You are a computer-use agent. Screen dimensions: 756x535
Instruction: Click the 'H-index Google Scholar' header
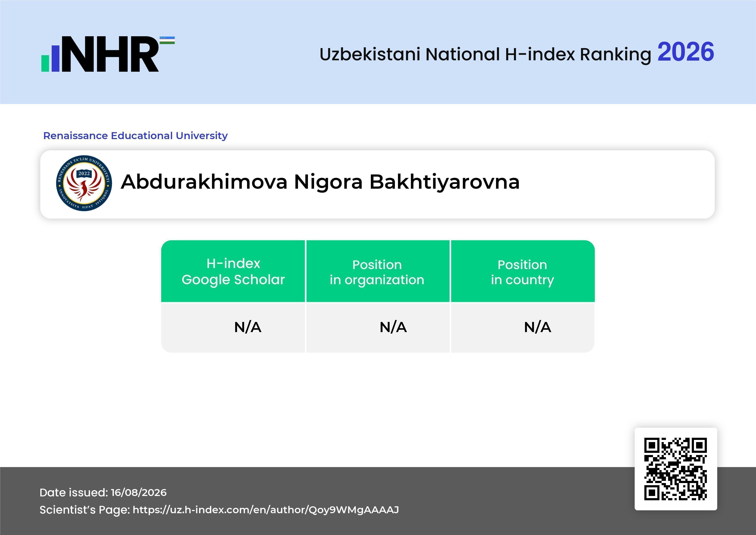tap(233, 271)
